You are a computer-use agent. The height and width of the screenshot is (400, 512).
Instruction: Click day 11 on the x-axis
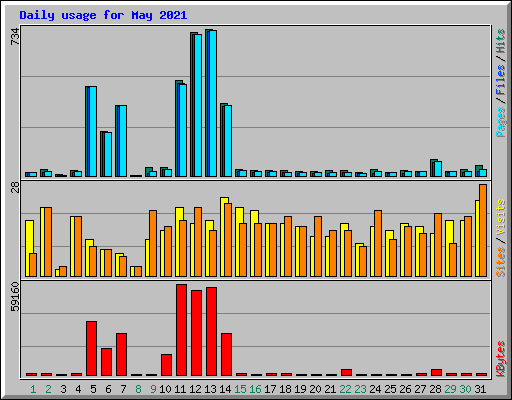click(180, 389)
